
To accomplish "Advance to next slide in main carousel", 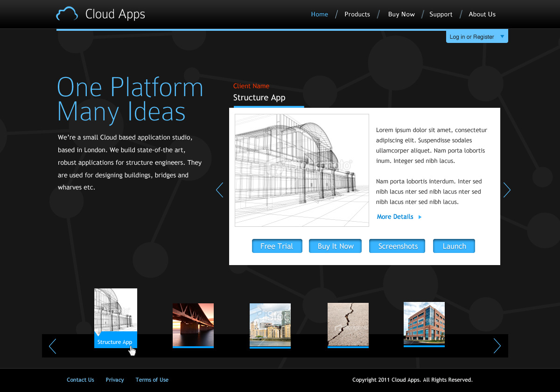I will tap(507, 190).
